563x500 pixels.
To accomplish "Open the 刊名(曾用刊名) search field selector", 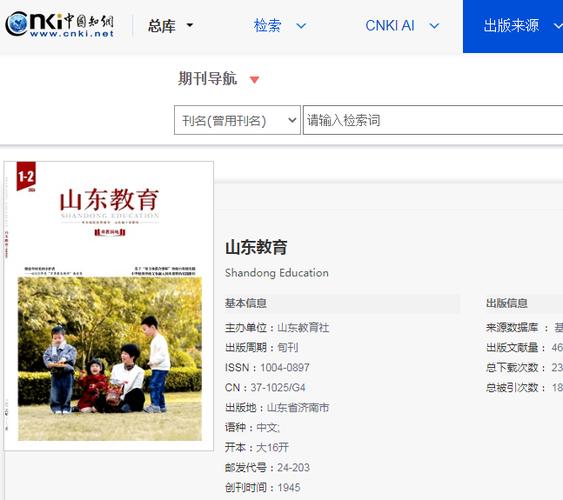I will (237, 120).
